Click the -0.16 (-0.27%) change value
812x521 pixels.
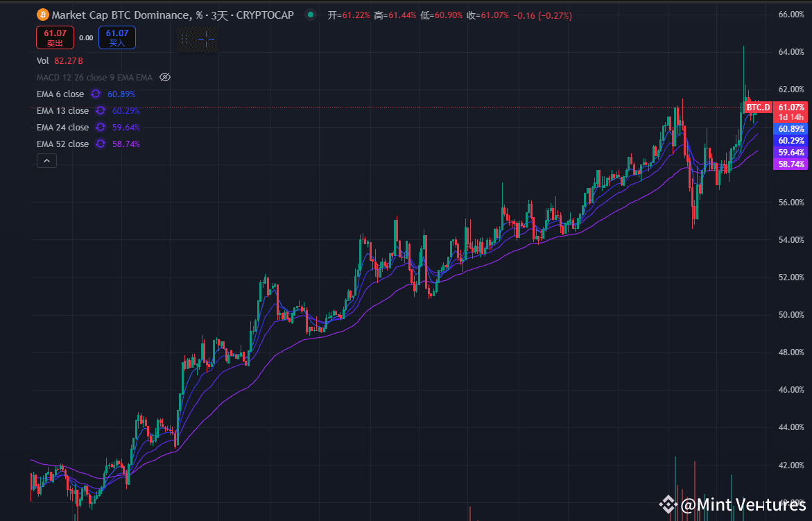(x=542, y=15)
